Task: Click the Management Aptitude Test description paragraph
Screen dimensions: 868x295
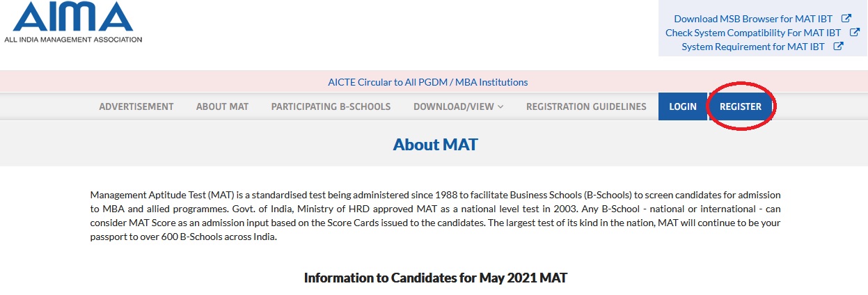Action: [x=436, y=216]
